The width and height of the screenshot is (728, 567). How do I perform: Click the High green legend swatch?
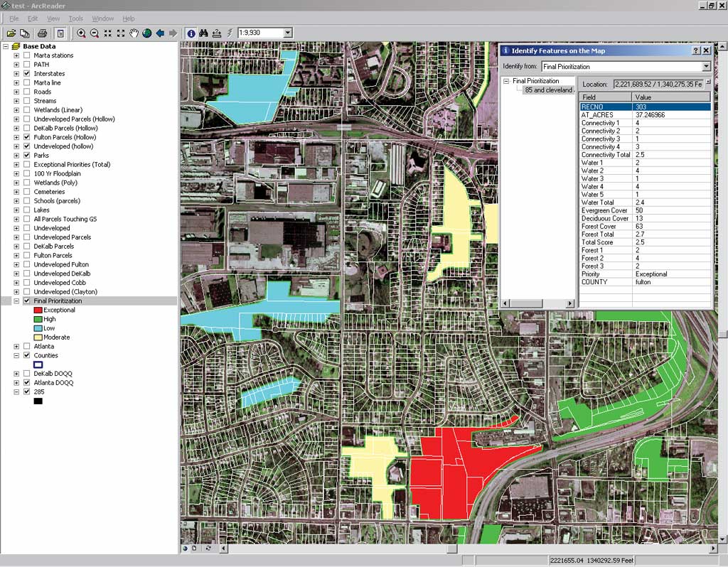(x=38, y=319)
